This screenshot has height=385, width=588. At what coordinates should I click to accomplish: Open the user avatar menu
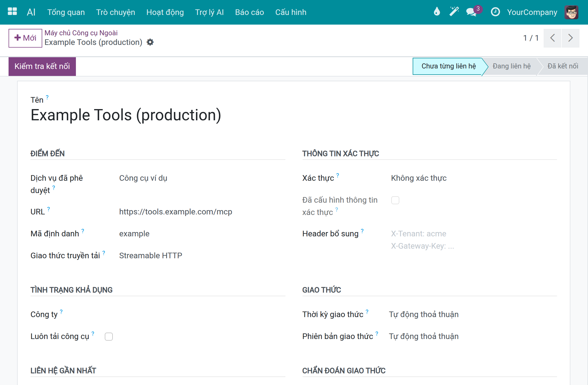coord(571,12)
